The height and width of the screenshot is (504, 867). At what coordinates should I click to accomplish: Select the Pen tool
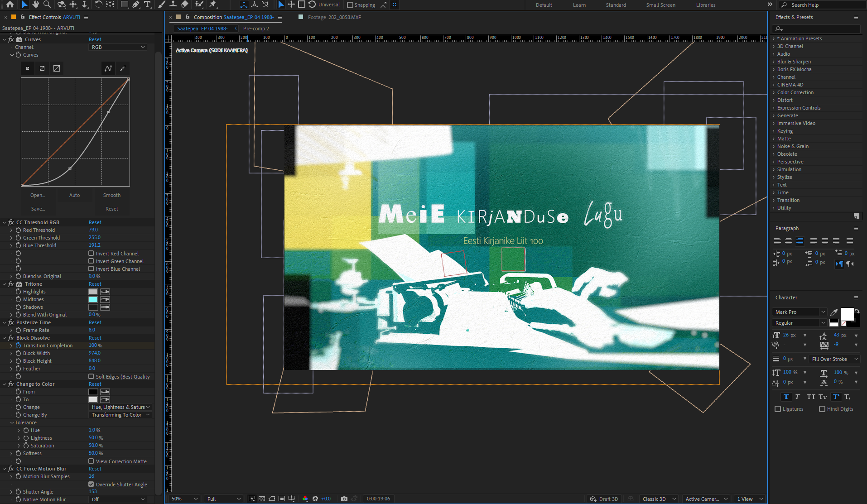tap(136, 5)
